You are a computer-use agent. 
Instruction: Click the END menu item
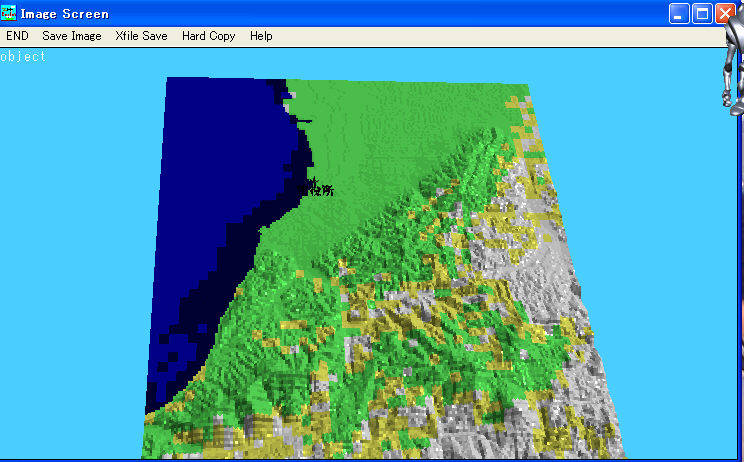[x=17, y=36]
